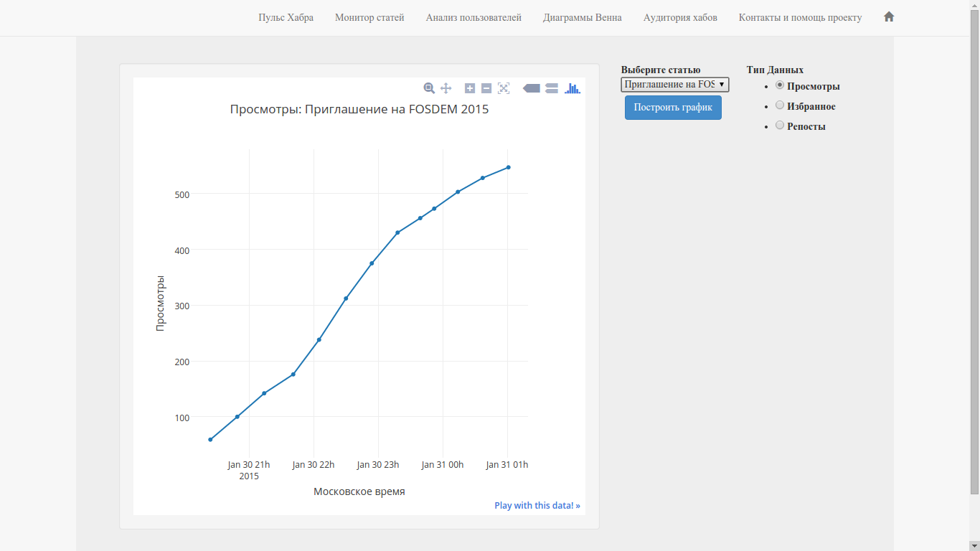Screen dimensions: 980x551
Task: Open the Пульс Хабра page
Action: point(286,17)
